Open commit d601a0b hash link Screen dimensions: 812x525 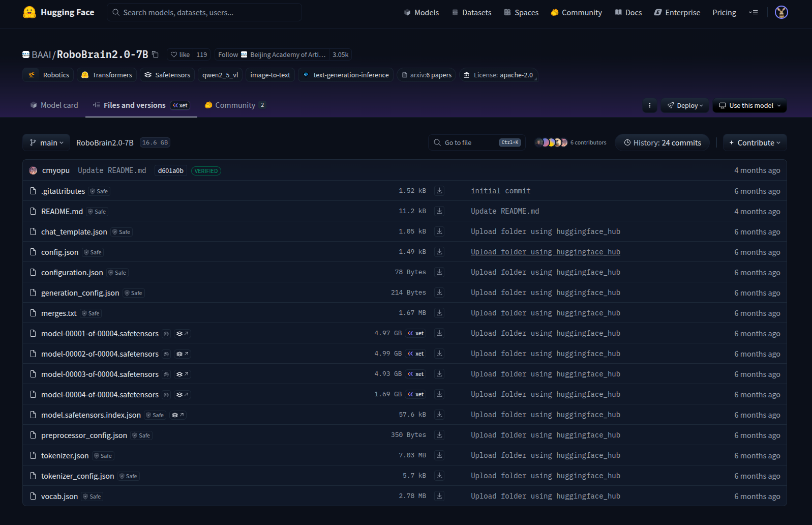(x=170, y=171)
